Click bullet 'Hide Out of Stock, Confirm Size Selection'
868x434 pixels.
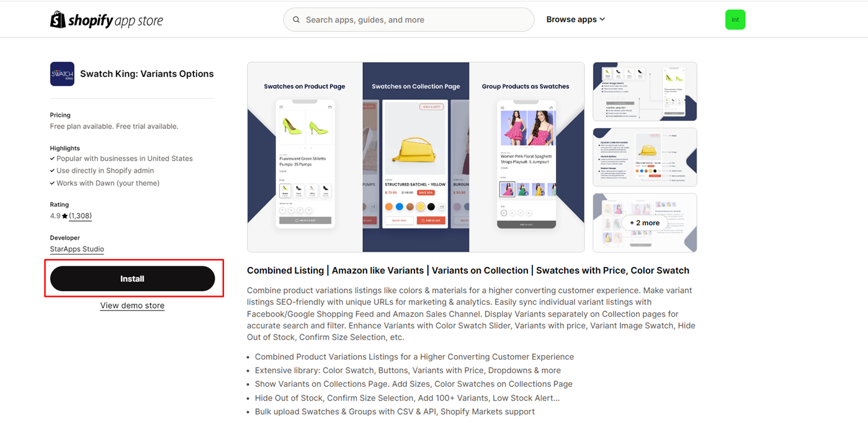click(x=408, y=398)
